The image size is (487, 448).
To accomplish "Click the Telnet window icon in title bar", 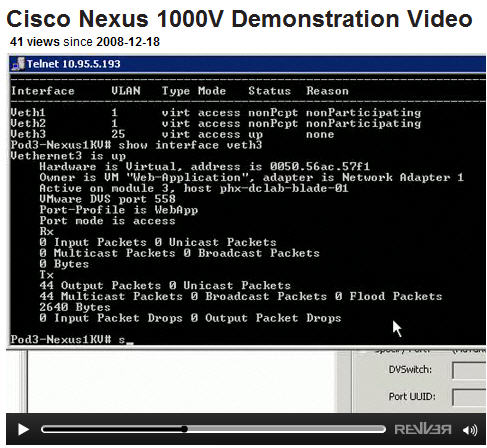I will (x=18, y=64).
